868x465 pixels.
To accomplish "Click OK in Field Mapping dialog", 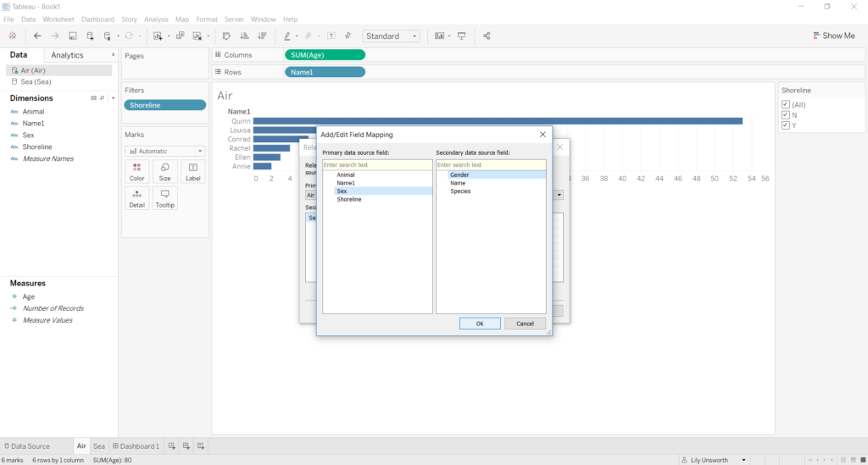I will click(x=480, y=324).
